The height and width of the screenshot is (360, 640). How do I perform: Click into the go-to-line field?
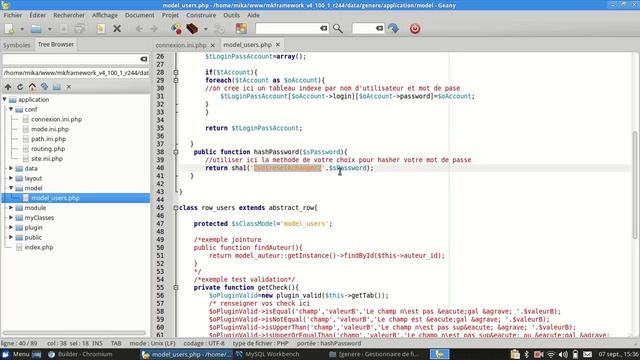pyautogui.click(x=364, y=28)
